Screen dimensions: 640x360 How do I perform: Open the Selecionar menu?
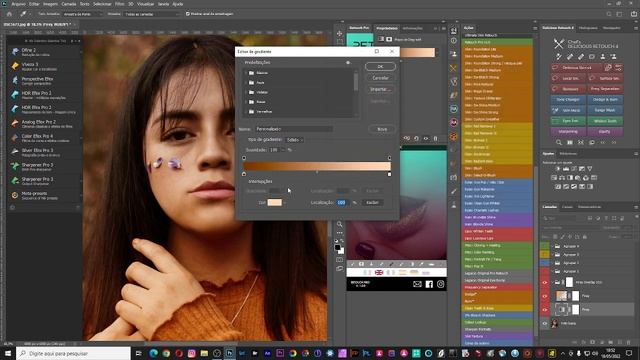click(102, 4)
